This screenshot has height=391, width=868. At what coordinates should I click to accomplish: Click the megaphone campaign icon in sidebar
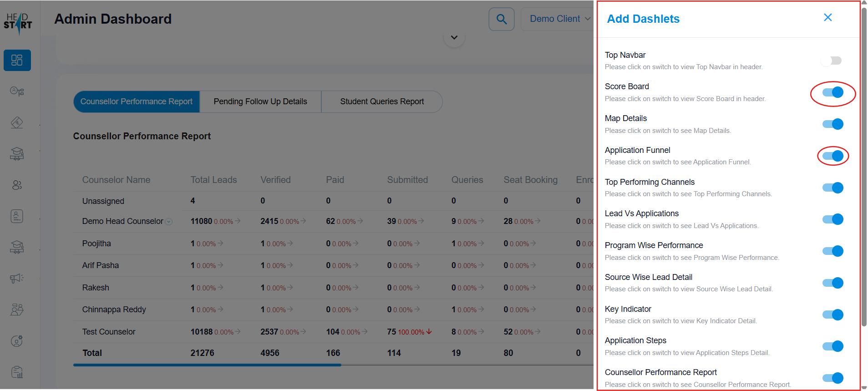pyautogui.click(x=17, y=278)
